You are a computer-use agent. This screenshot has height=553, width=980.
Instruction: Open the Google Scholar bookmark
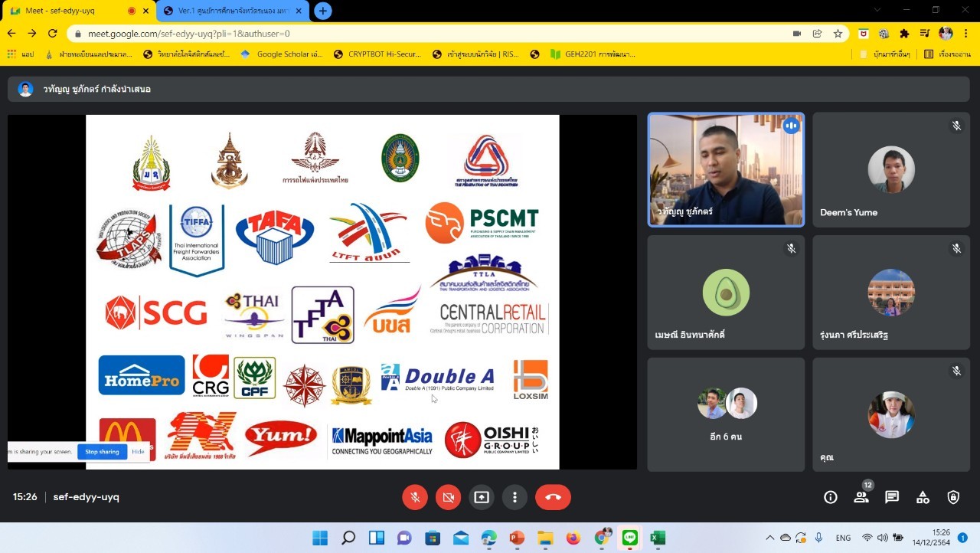click(x=282, y=54)
